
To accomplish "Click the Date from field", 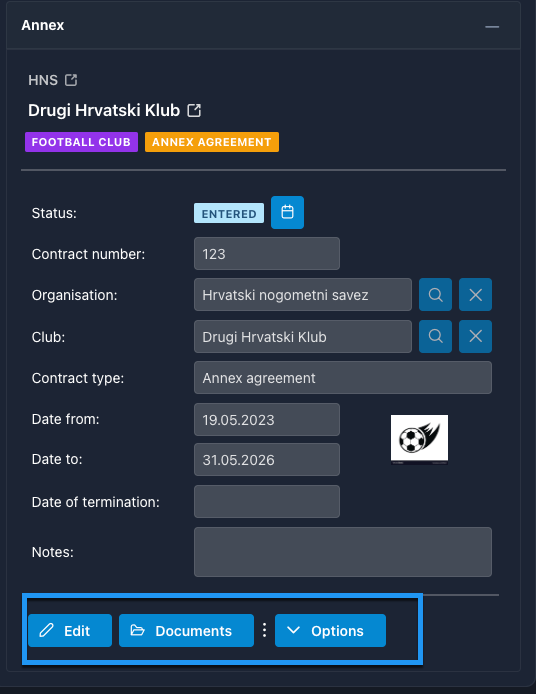I will tap(267, 419).
